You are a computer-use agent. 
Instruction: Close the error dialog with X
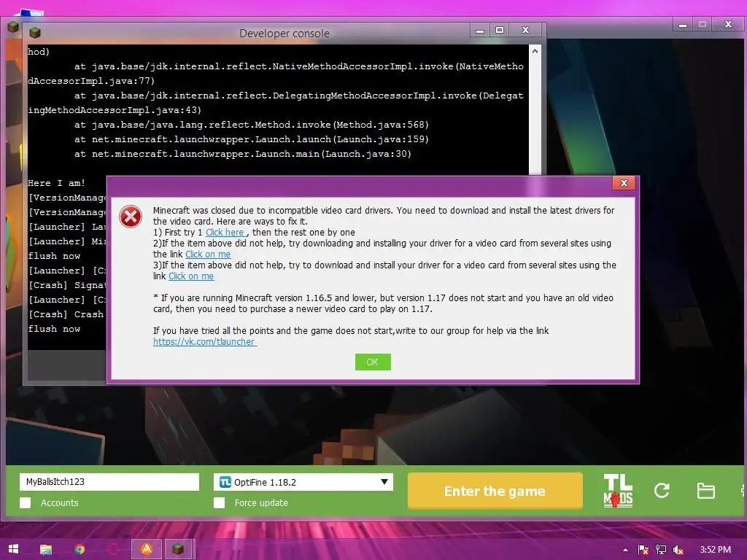pos(624,183)
